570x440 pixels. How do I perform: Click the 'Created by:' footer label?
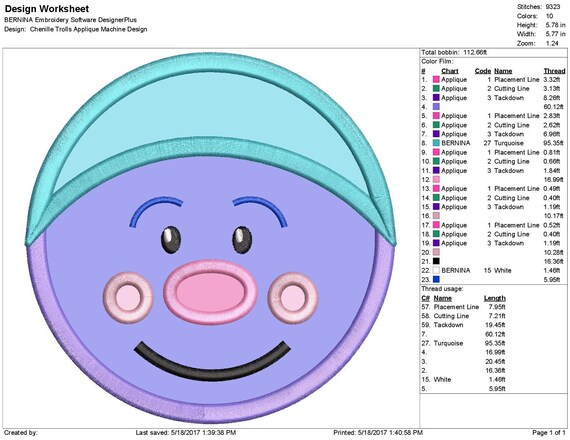tap(21, 433)
